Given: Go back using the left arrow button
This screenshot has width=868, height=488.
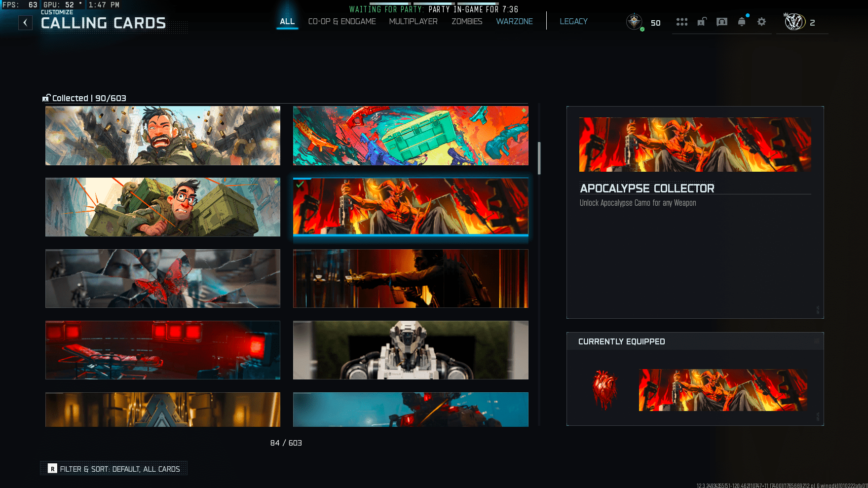Looking at the screenshot, I should click(x=25, y=23).
